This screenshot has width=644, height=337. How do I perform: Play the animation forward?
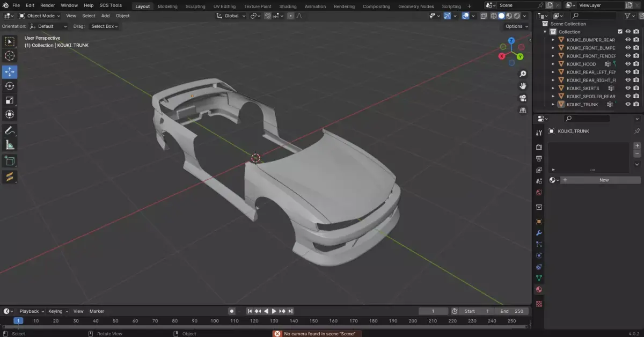tap(274, 311)
